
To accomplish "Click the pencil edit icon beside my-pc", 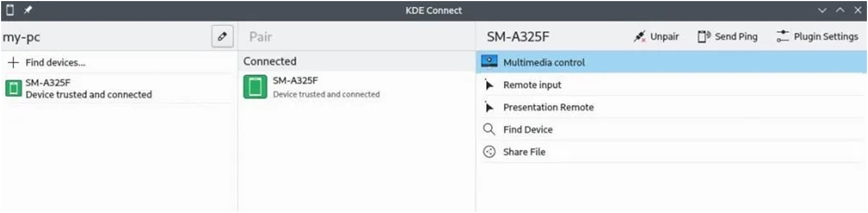I will [222, 37].
